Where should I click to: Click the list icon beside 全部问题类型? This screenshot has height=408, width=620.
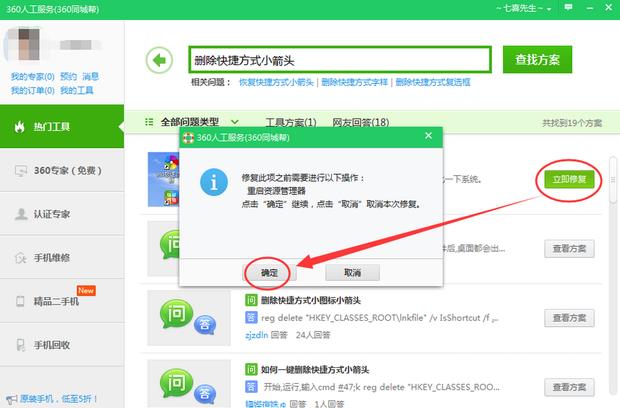(149, 122)
